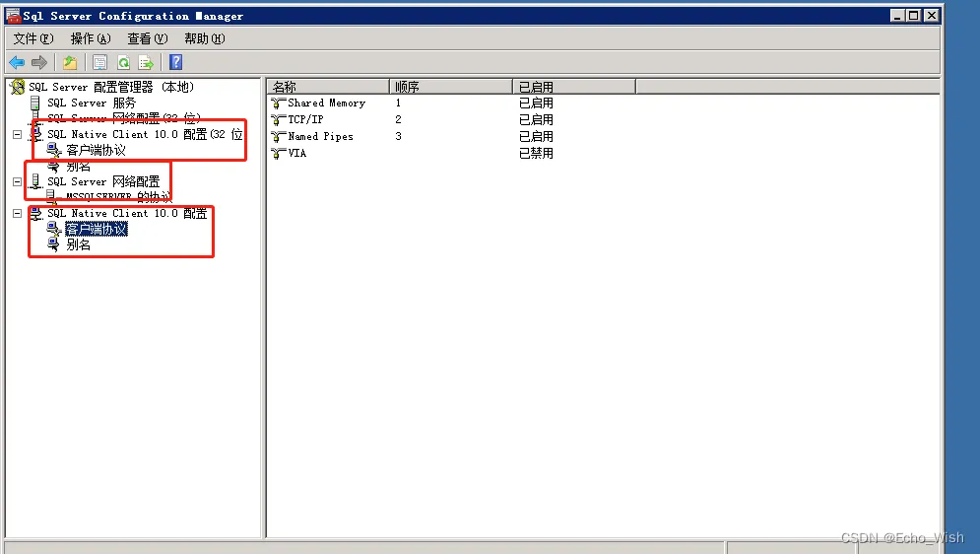
Task: Click 已启用 status in Named Pipes row
Action: pyautogui.click(x=536, y=136)
